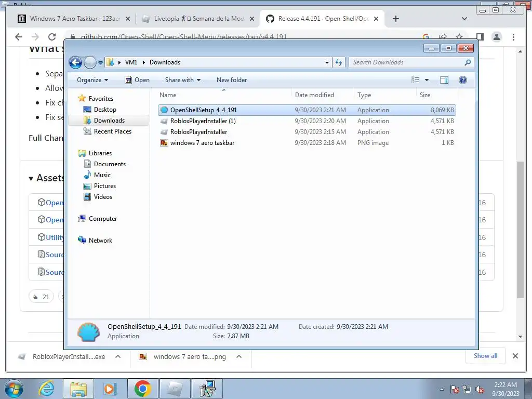Open the address bar history dropdown arrow
The image size is (532, 399).
327,62
